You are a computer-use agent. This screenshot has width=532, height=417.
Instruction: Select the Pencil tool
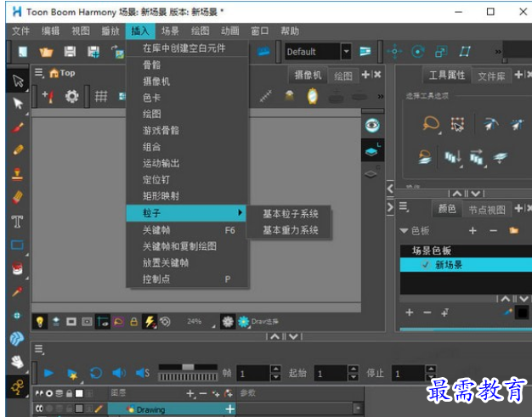pos(18,149)
